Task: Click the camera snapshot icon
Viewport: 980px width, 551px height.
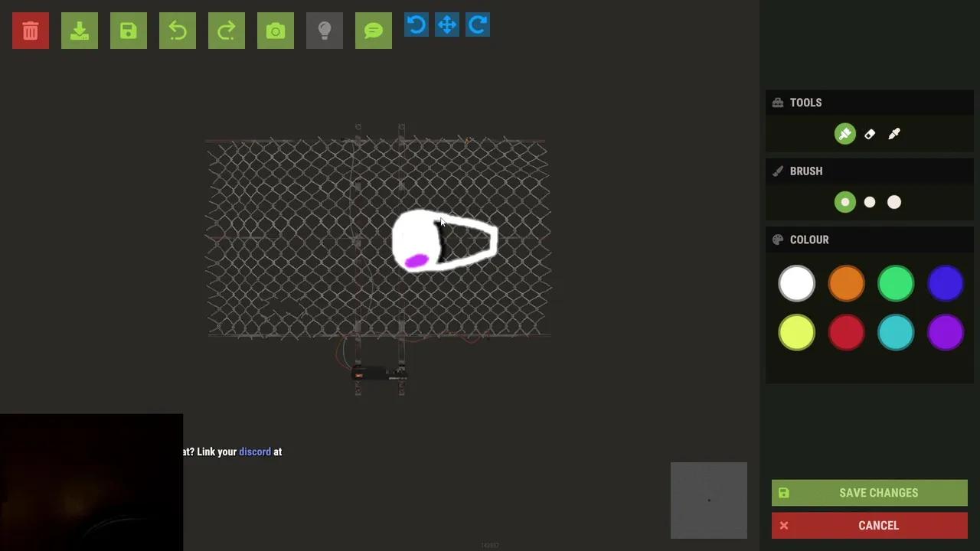Action: (276, 31)
